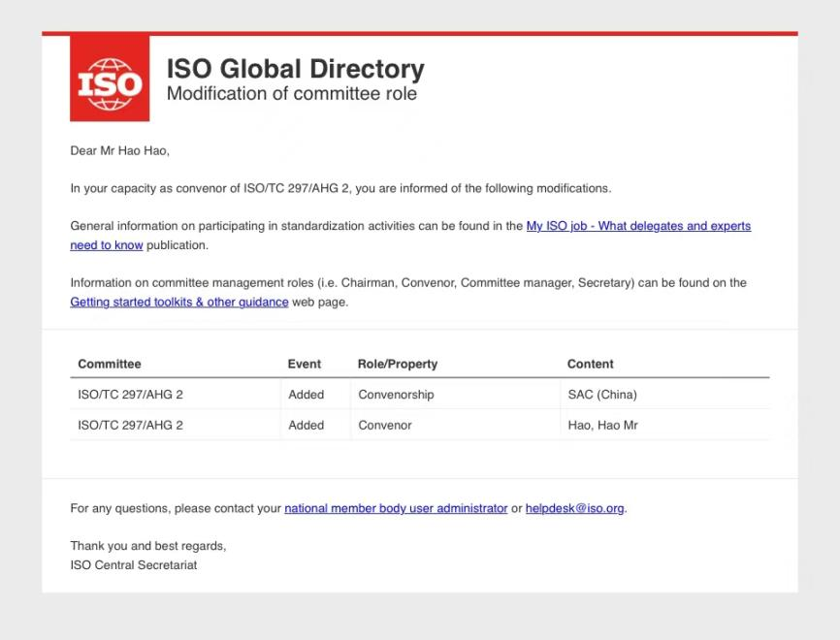
Task: Click the red ISO logo
Action: coord(110,79)
